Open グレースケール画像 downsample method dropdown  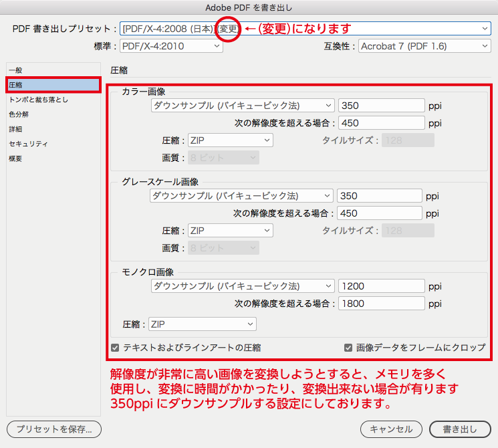pyautogui.click(x=241, y=196)
